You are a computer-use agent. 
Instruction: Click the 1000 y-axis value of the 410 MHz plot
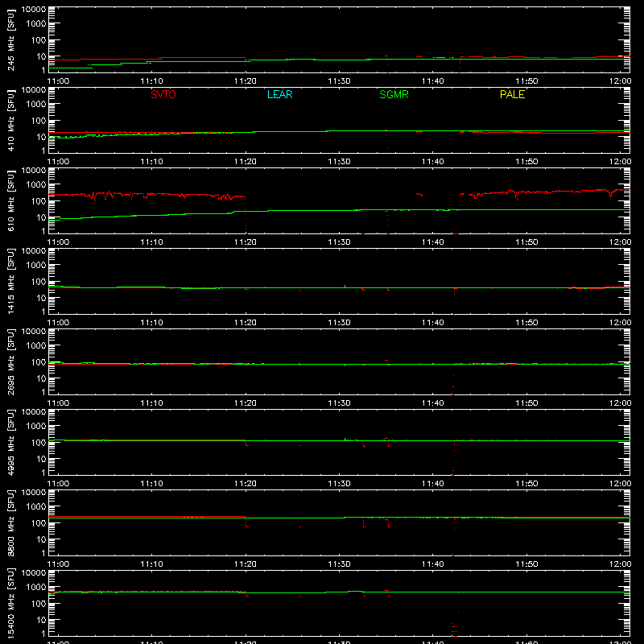(x=36, y=104)
